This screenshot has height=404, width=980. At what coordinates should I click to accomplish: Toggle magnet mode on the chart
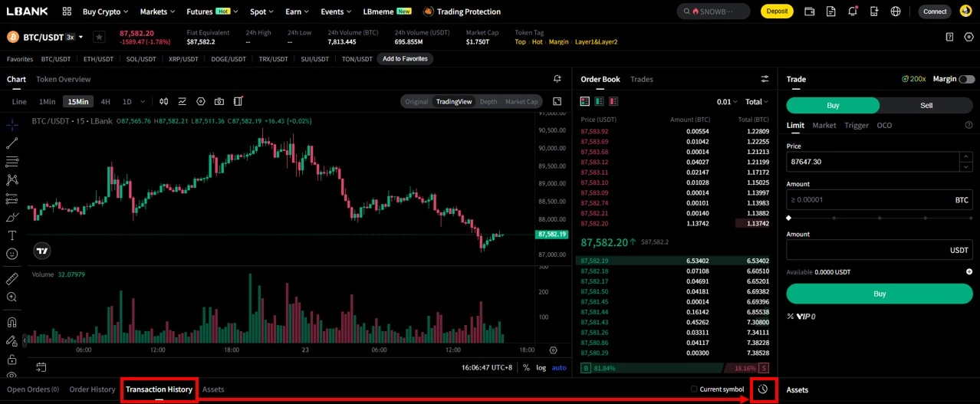[x=12, y=322]
